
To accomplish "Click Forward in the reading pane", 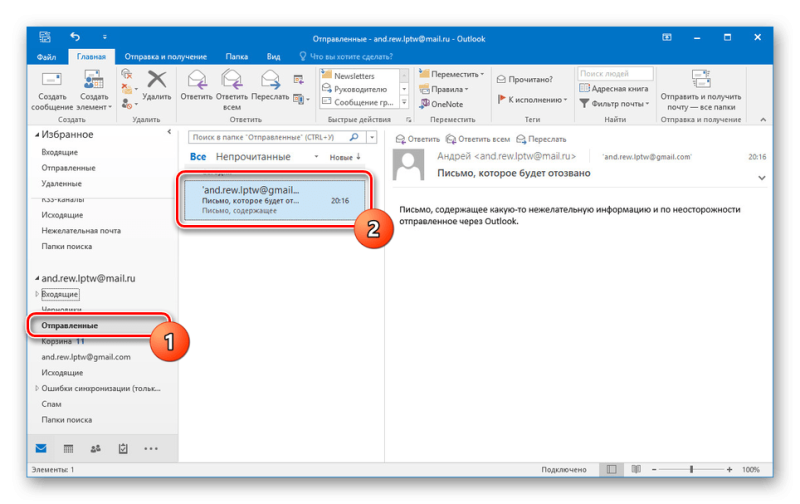I will (x=541, y=139).
